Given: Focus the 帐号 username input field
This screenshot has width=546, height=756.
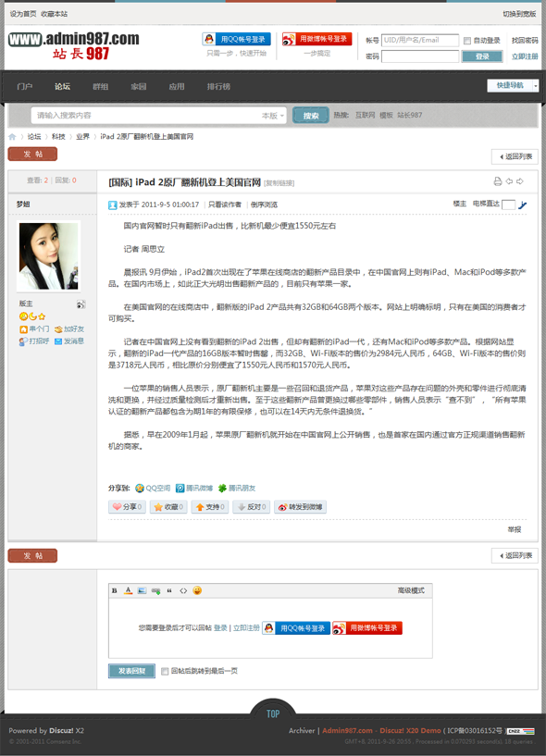Looking at the screenshot, I should (420, 41).
